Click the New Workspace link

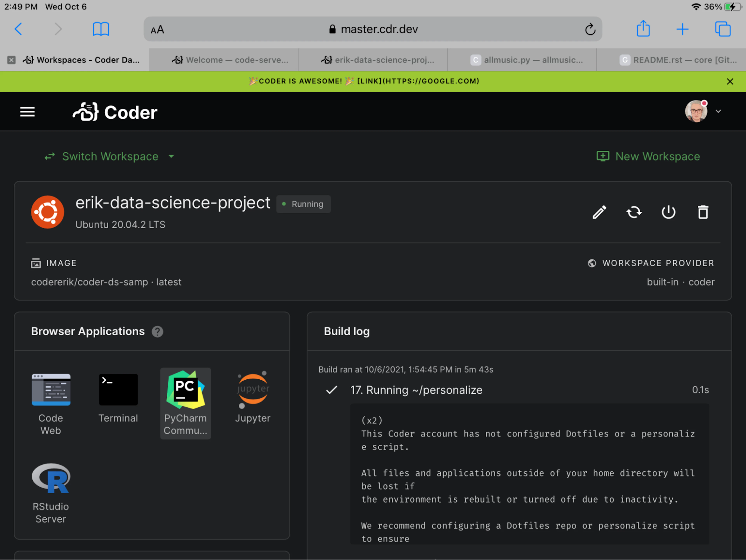point(648,156)
